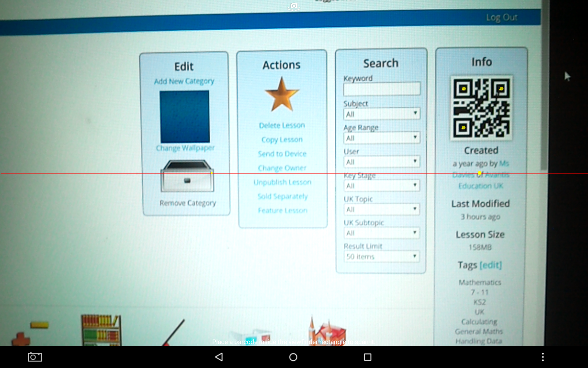Expand the Age Range dropdown
The height and width of the screenshot is (368, 588).
tap(381, 138)
